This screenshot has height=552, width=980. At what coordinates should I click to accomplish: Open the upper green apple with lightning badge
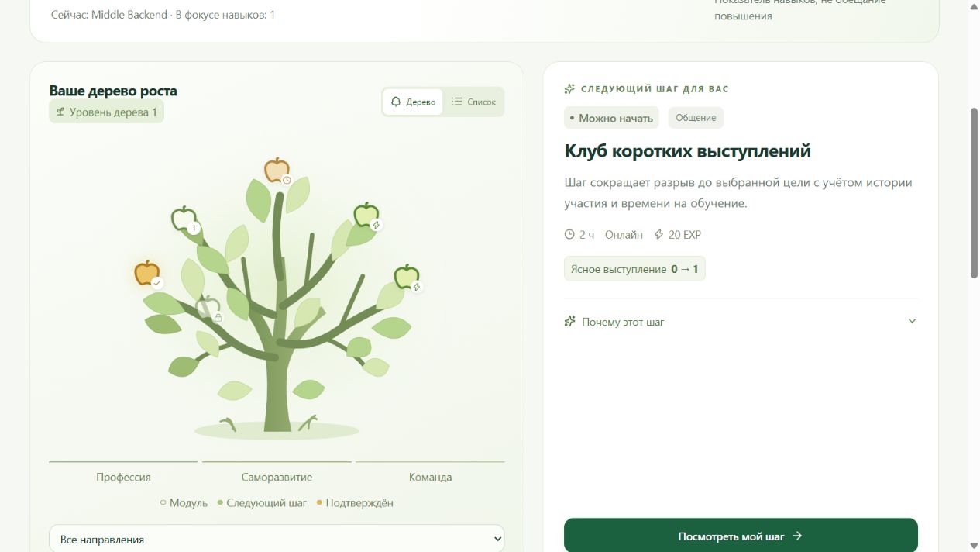tap(366, 216)
